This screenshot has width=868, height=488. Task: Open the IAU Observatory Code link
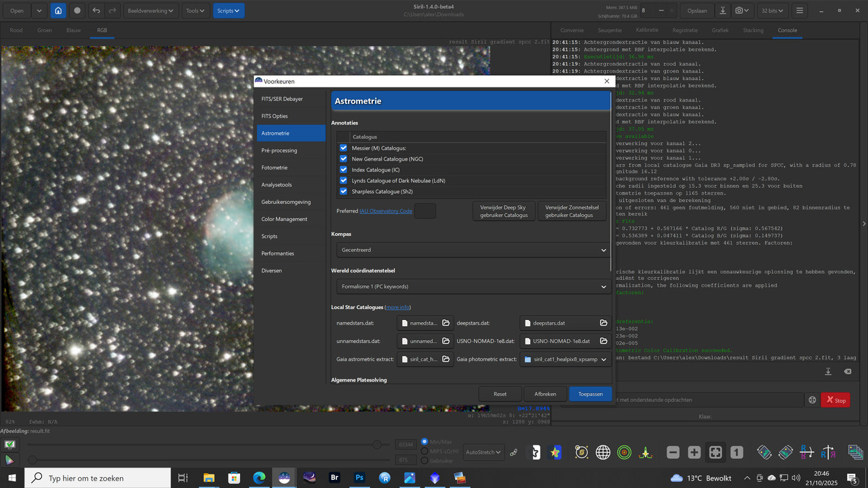click(386, 211)
